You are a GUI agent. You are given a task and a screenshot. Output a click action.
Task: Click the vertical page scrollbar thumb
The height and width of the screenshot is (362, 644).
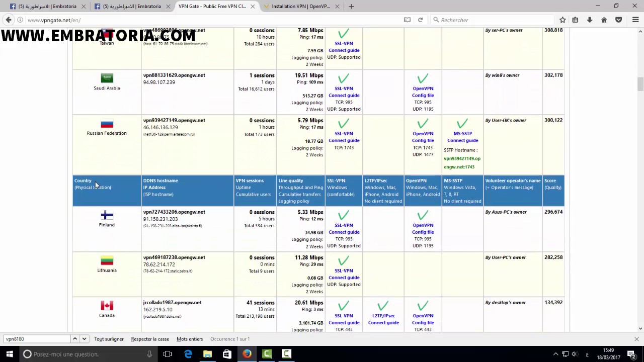pos(640,84)
